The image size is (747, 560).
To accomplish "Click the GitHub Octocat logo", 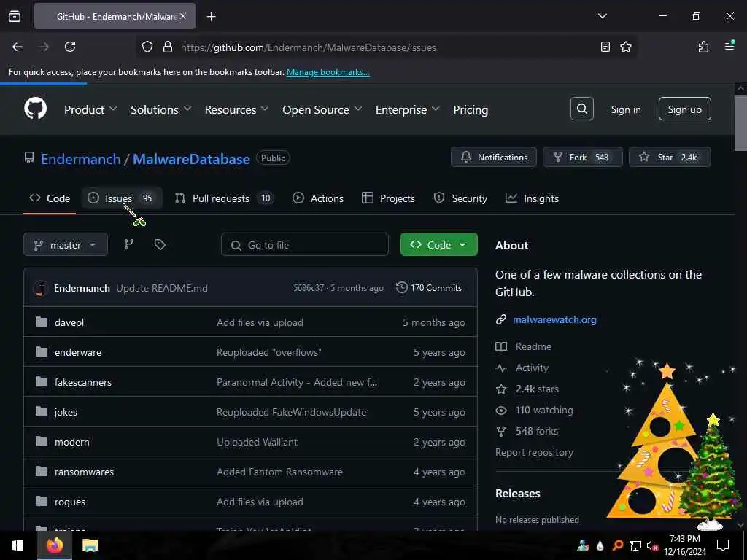I will pos(35,109).
